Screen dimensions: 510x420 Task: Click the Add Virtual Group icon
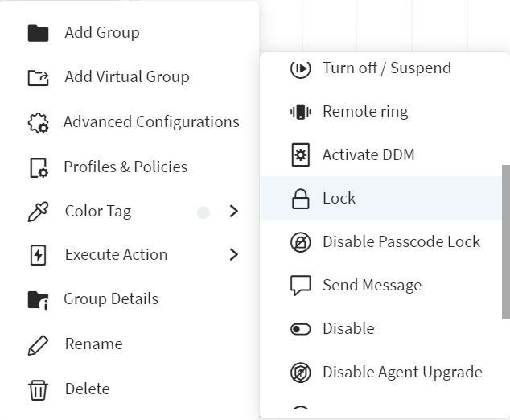coord(38,78)
